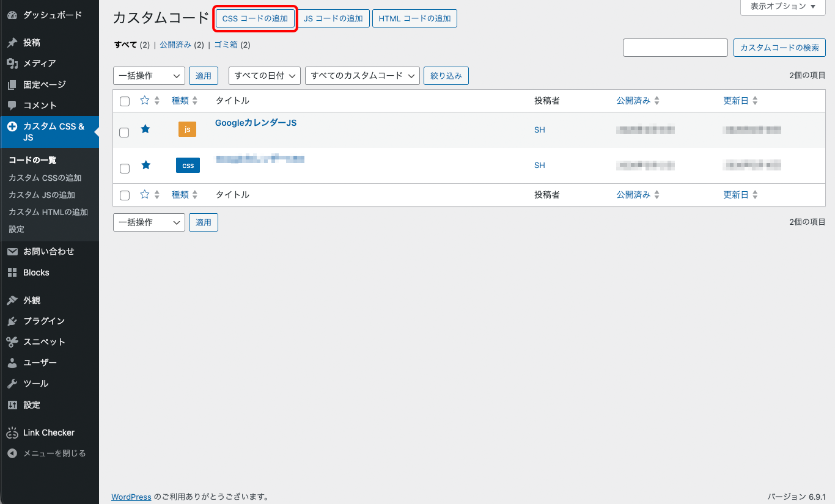Image resolution: width=835 pixels, height=504 pixels.
Task: Open the top 一括操作 bulk action dropdown
Action: pyautogui.click(x=149, y=76)
